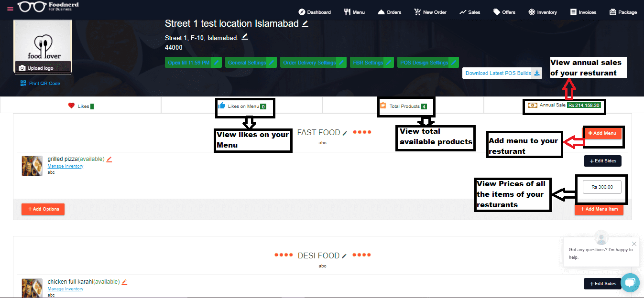Edit the DESI FOOD category name
Screen dimensions: 644x298
click(x=344, y=256)
